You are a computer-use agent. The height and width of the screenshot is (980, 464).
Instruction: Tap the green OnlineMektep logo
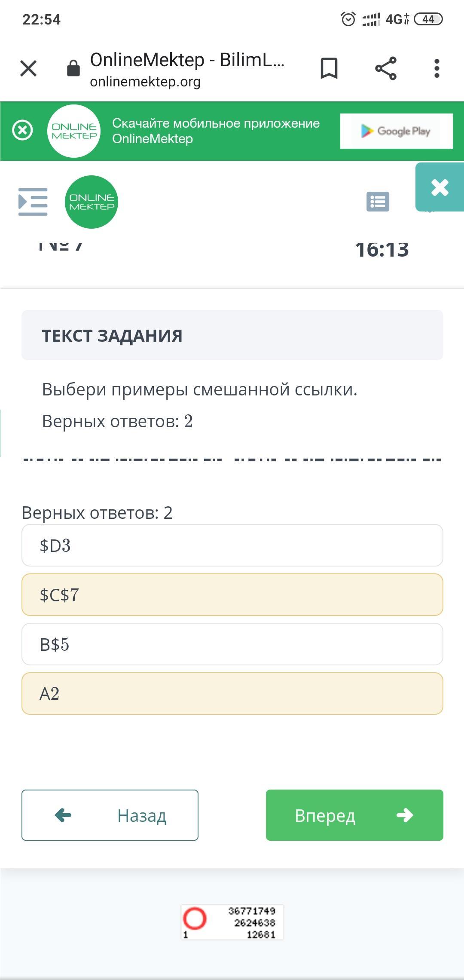(x=92, y=202)
